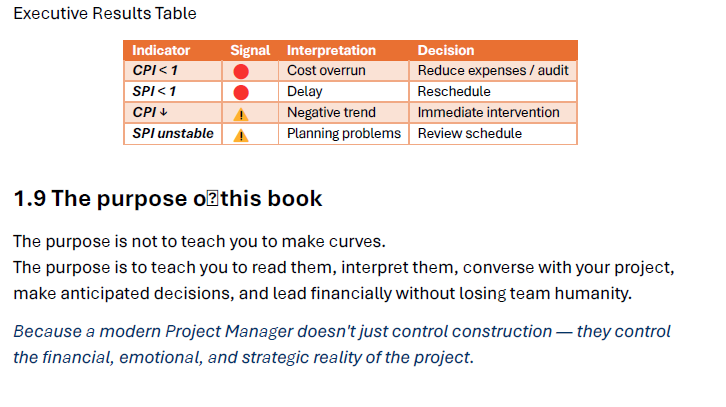Click the Reduce expenses / audit cell
The image size is (726, 407).
point(493,71)
